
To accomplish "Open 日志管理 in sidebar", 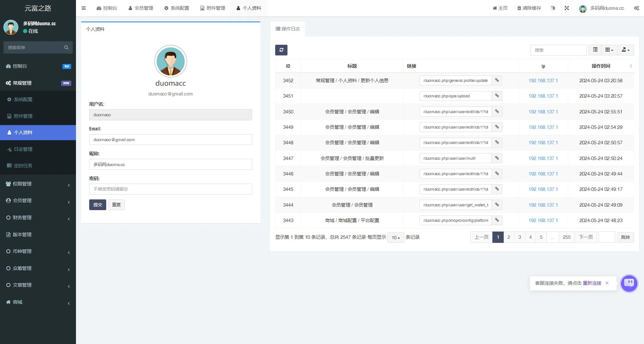I will [23, 149].
